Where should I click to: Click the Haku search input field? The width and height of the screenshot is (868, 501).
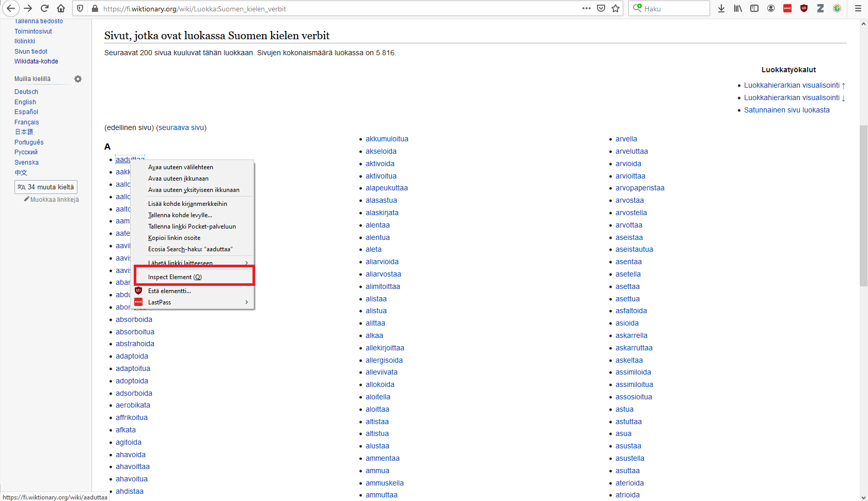pyautogui.click(x=674, y=9)
